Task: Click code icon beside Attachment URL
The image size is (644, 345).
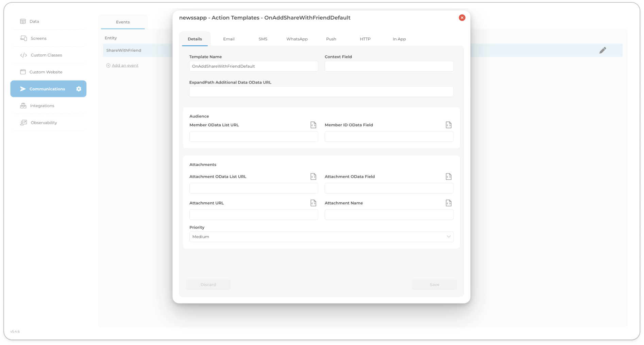Action: 313,203
